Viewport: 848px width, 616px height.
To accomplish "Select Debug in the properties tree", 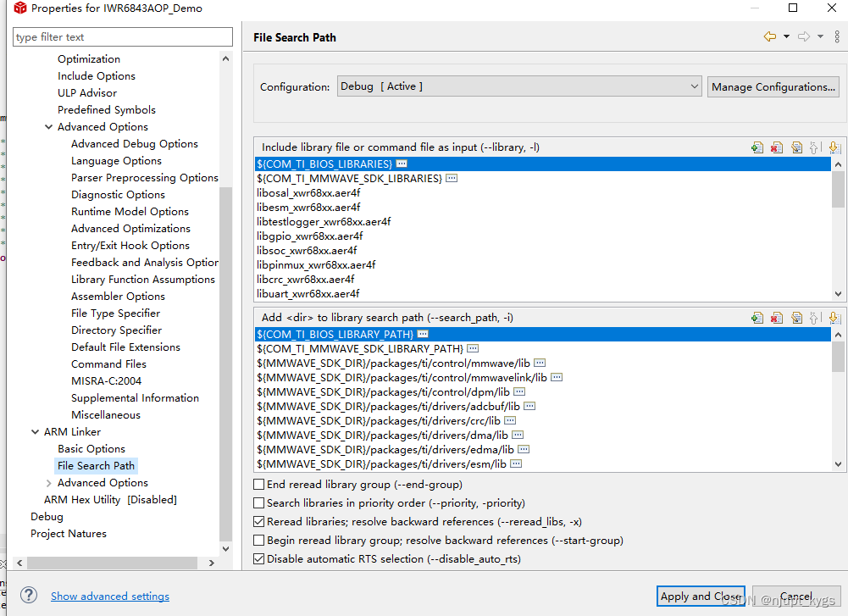I will pyautogui.click(x=47, y=517).
